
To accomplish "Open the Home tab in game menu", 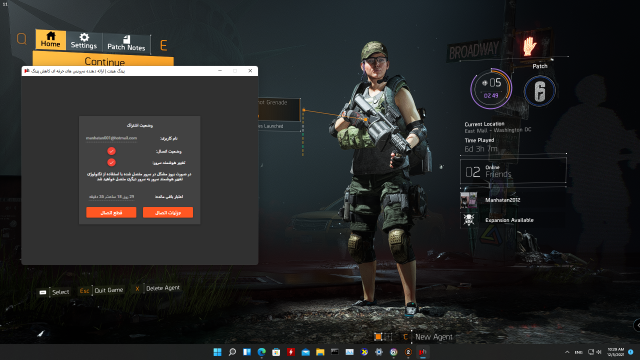I will click(x=51, y=40).
